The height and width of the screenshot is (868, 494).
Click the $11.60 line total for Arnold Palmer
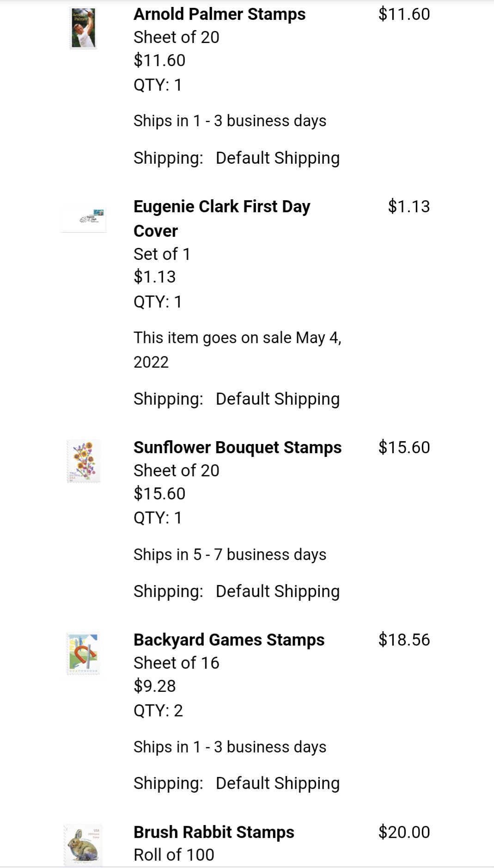point(404,14)
